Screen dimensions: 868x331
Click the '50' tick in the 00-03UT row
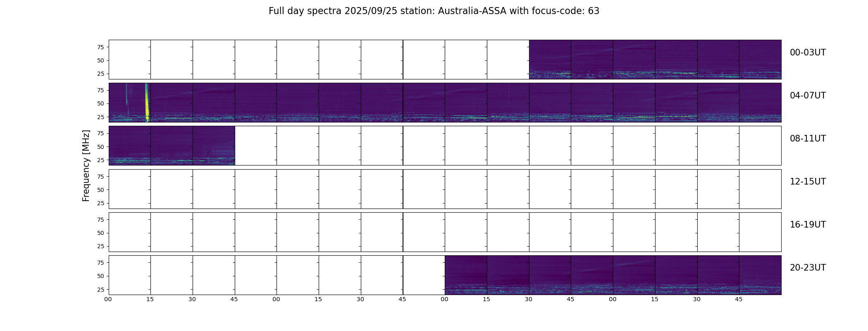[x=100, y=60]
